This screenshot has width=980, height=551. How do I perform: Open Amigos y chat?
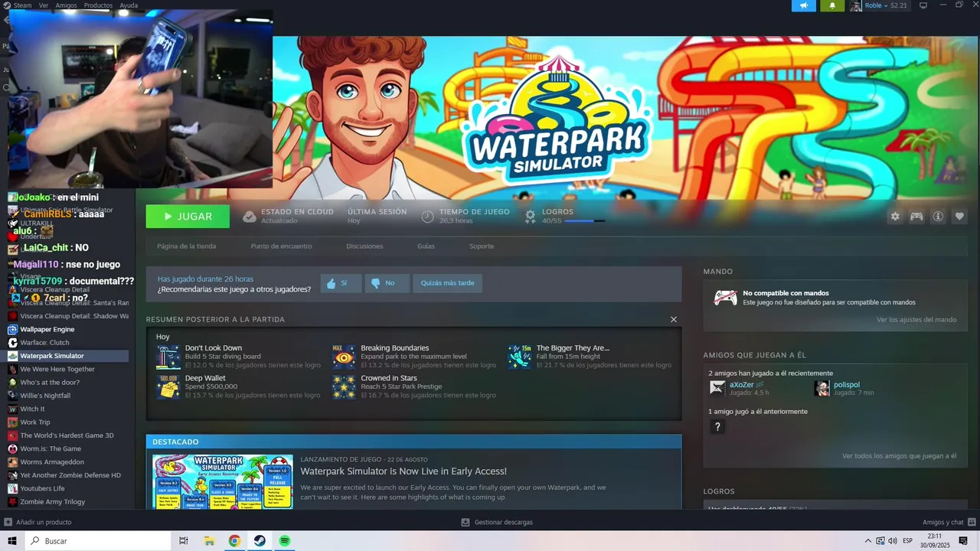[948, 522]
